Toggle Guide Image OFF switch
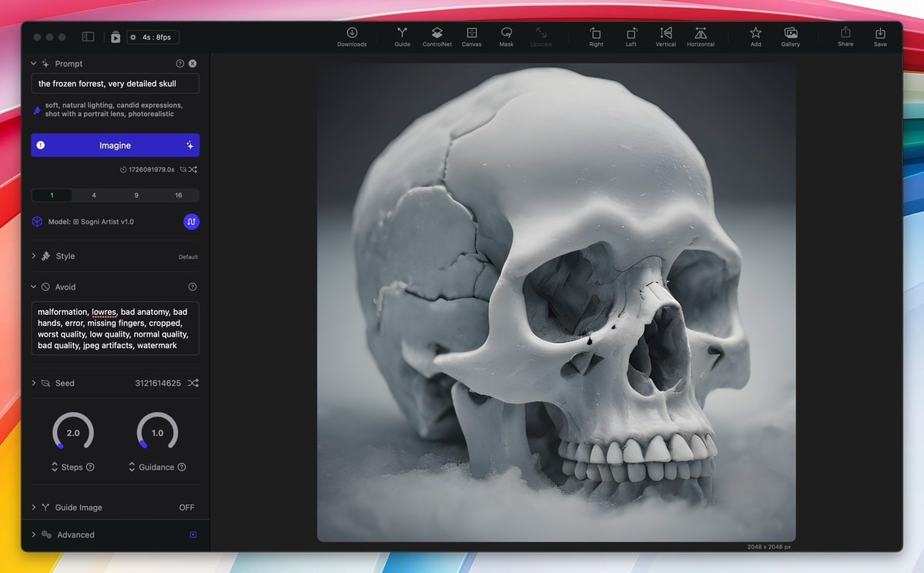This screenshot has width=924, height=573. pyautogui.click(x=186, y=508)
